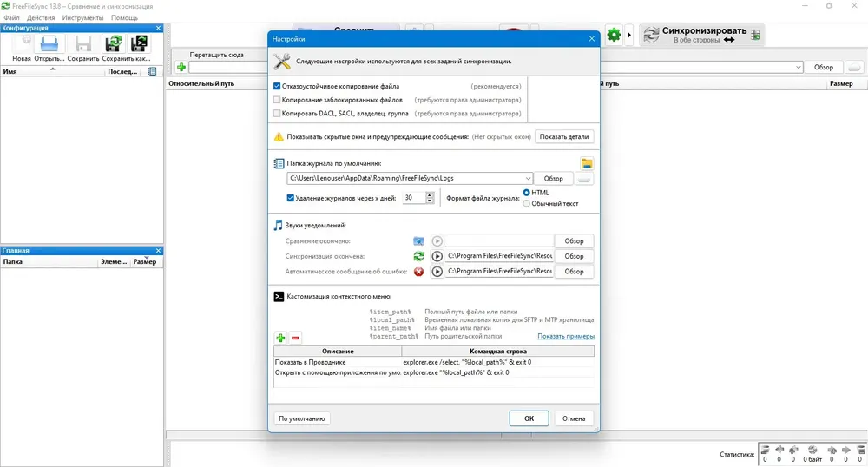Viewport: 868px width, 467px height.
Task: Click Обзор next to log folder path
Action: pyautogui.click(x=553, y=179)
